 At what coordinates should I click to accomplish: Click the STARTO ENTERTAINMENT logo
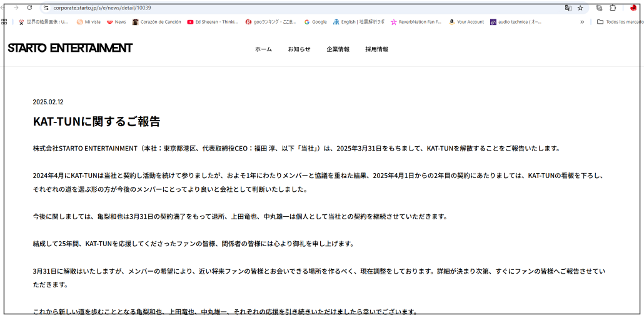click(70, 48)
